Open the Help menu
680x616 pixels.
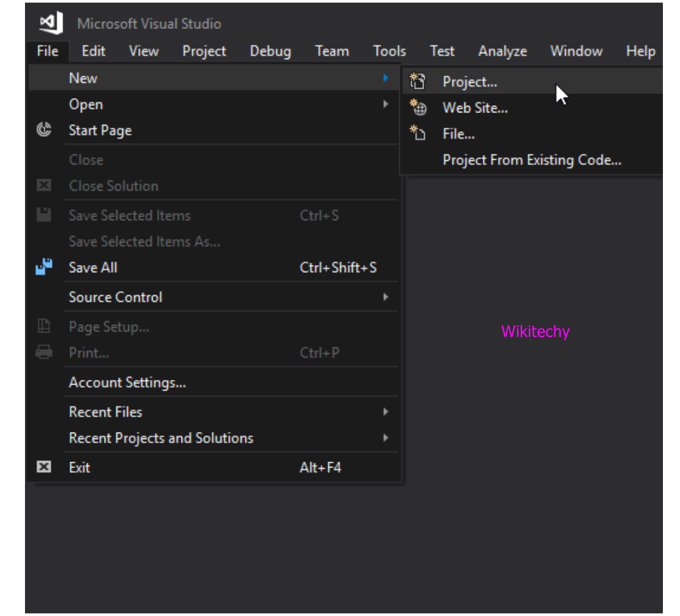(x=640, y=51)
